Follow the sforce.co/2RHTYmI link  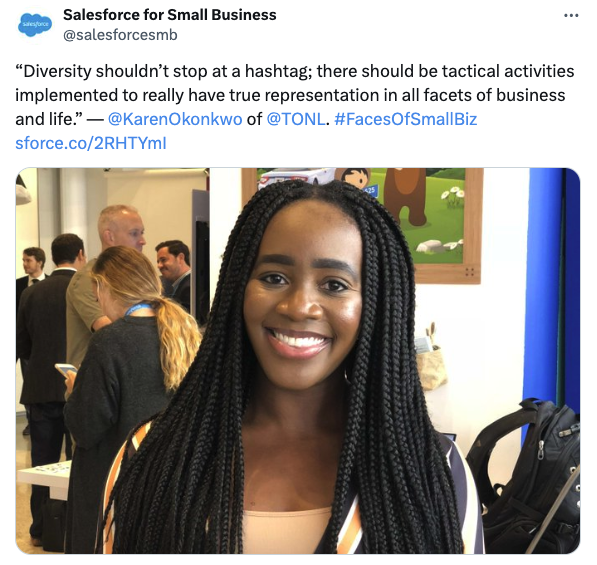tap(91, 144)
